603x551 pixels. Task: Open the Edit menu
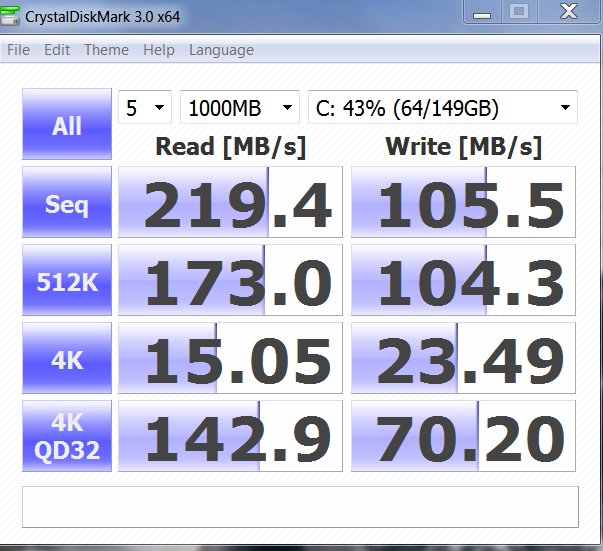[x=57, y=50]
